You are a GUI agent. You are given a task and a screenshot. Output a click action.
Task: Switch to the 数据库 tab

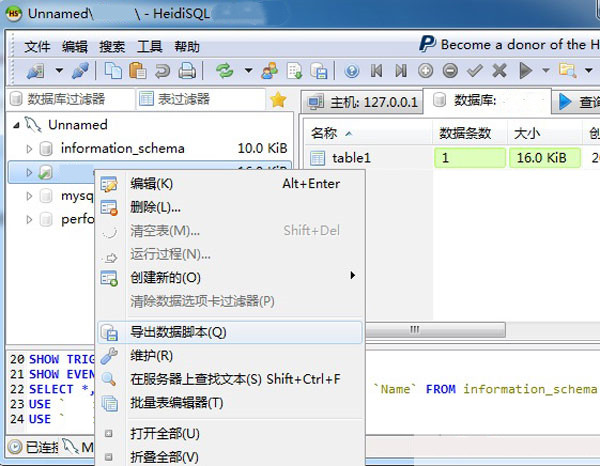(x=488, y=101)
